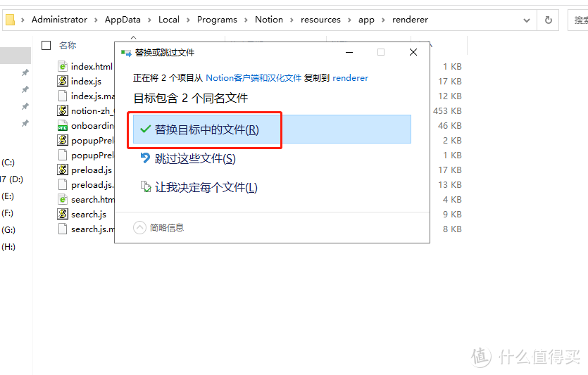Go to Notion in the breadcrumb

[269, 20]
